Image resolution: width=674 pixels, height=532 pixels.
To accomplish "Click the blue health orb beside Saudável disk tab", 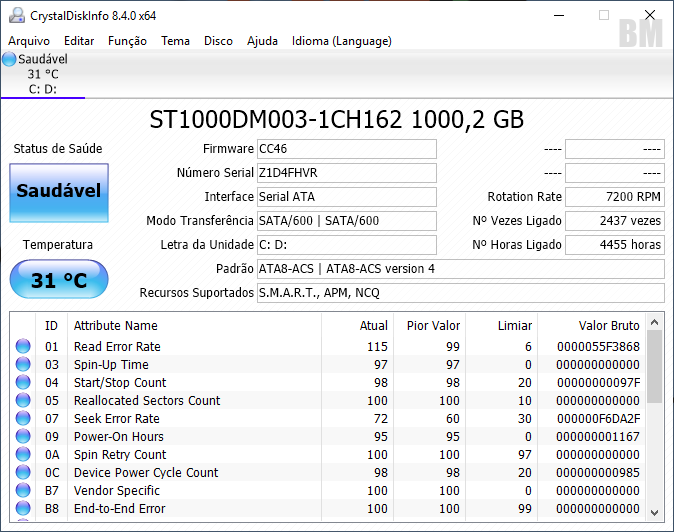I will pos(9,59).
